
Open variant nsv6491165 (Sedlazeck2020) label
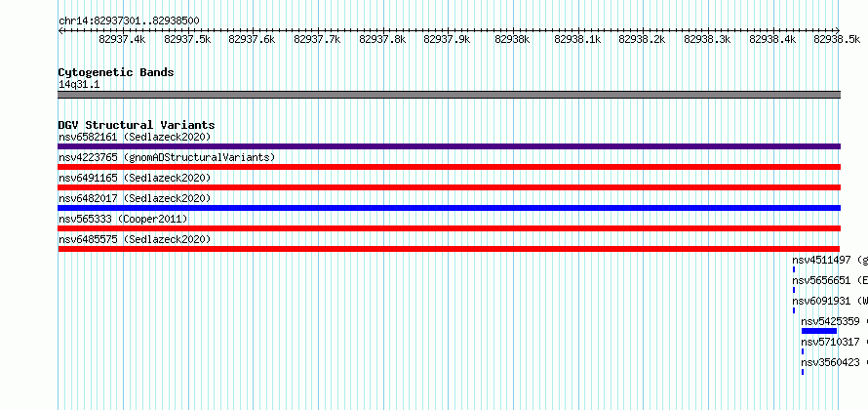pos(135,178)
